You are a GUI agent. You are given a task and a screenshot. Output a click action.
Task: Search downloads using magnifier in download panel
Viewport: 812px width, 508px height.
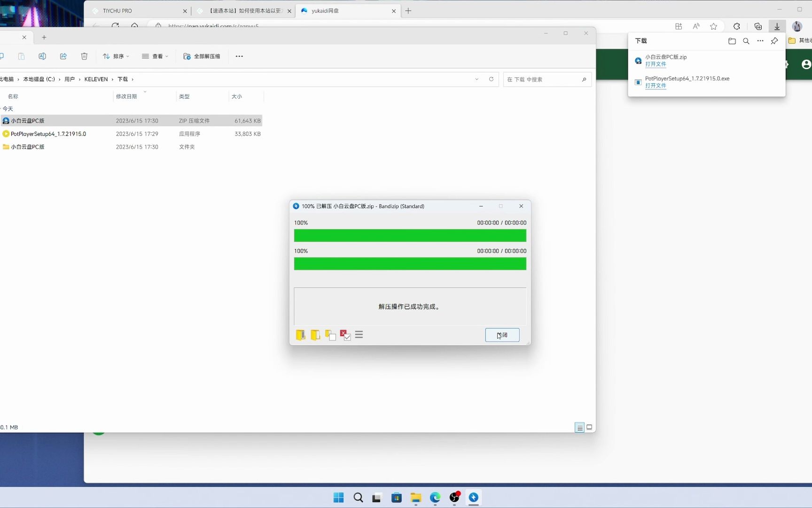click(x=746, y=41)
